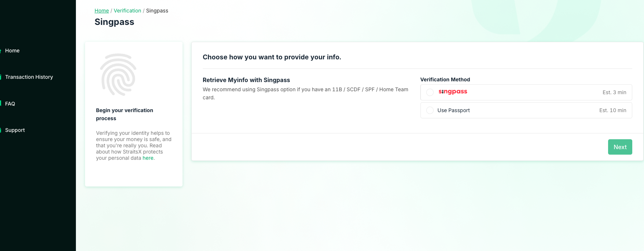Select the Use Passport radio button

tap(430, 110)
